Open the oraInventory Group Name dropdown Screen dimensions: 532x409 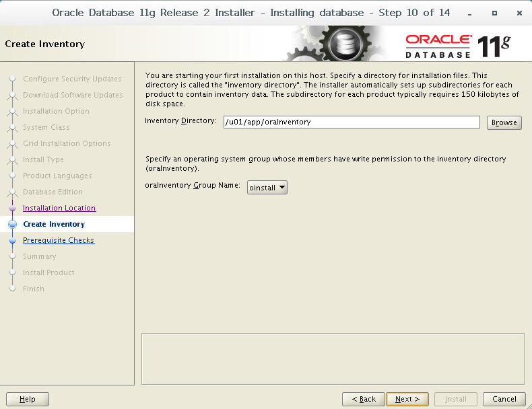coord(267,188)
